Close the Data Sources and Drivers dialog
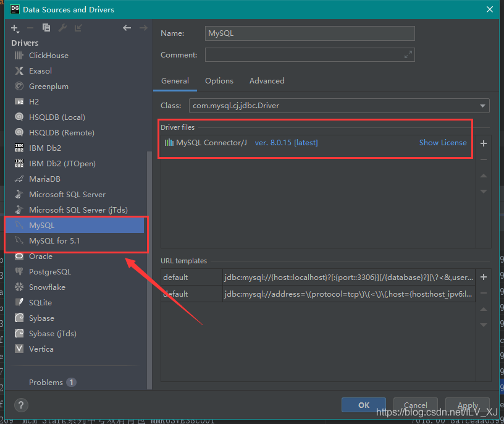The image size is (504, 424). (x=490, y=9)
